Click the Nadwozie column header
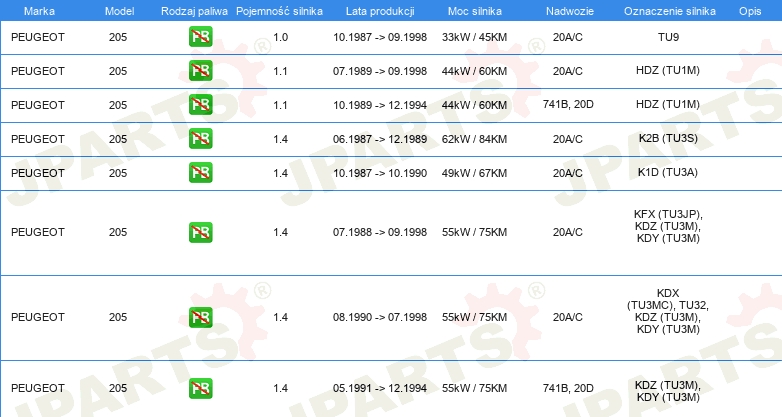 pyautogui.click(x=570, y=11)
